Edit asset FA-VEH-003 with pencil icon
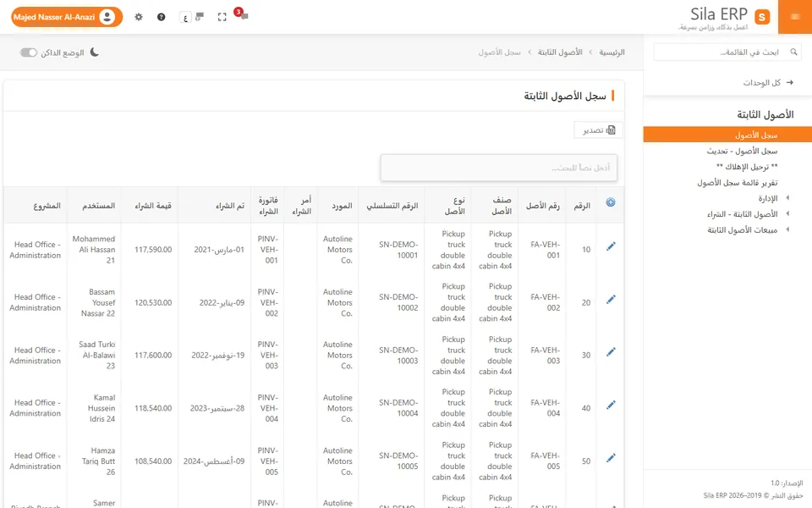This screenshot has height=508, width=812. coord(611,352)
